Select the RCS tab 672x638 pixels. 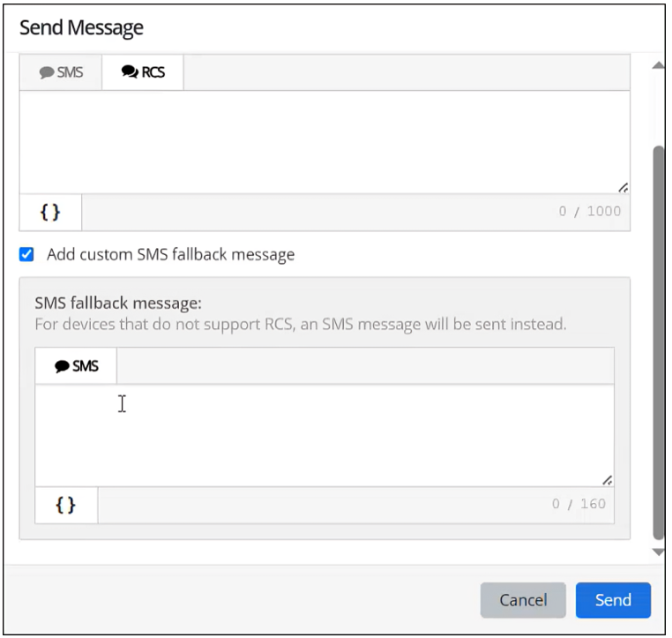click(143, 73)
